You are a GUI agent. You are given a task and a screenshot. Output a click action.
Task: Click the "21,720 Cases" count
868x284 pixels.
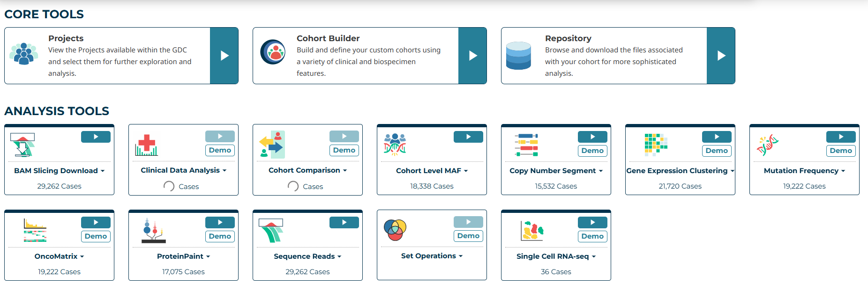click(x=680, y=186)
